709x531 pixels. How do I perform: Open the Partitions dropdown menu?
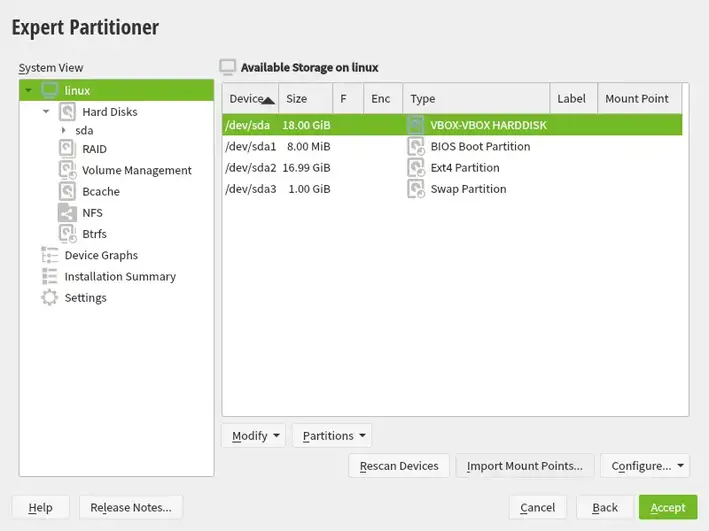(332, 436)
